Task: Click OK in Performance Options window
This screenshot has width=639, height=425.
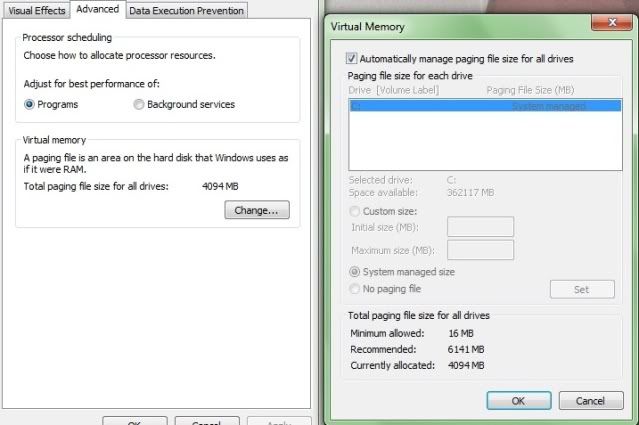Action: (134, 421)
